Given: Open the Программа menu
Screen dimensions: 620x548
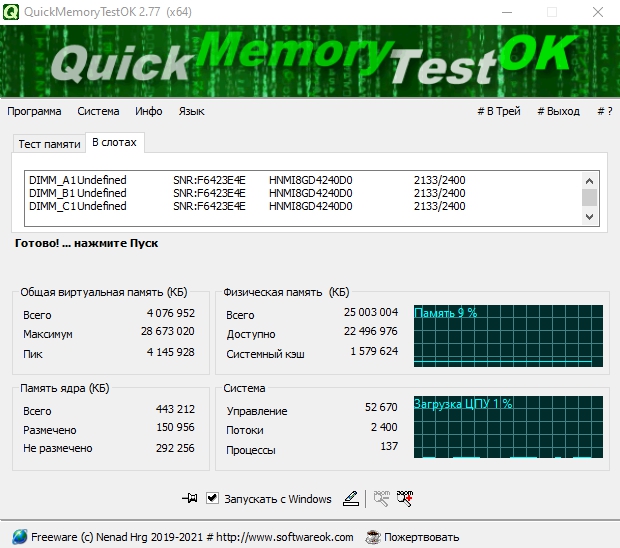Looking at the screenshot, I should [x=34, y=111].
